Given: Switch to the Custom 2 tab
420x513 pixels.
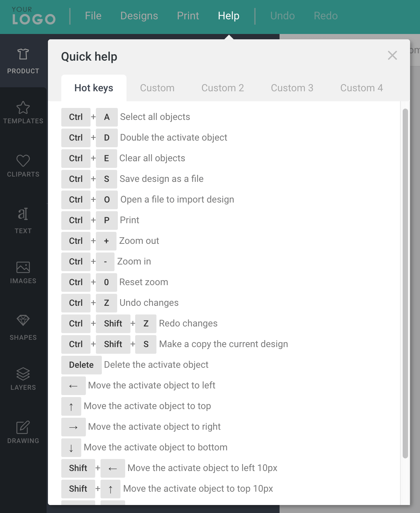Looking at the screenshot, I should tap(223, 88).
